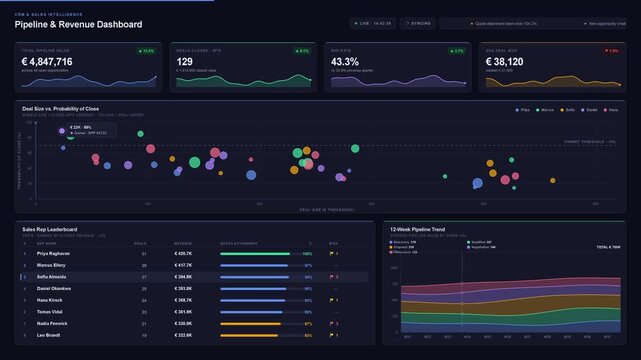Toggle the Daniel series in the bubble chart legend
This screenshot has width=641, height=360.
pyautogui.click(x=589, y=110)
